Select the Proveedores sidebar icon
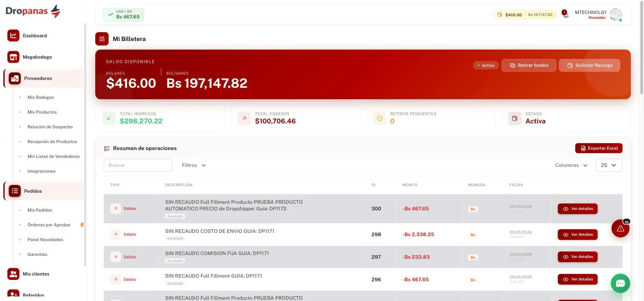The image size is (644, 301). click(15, 78)
